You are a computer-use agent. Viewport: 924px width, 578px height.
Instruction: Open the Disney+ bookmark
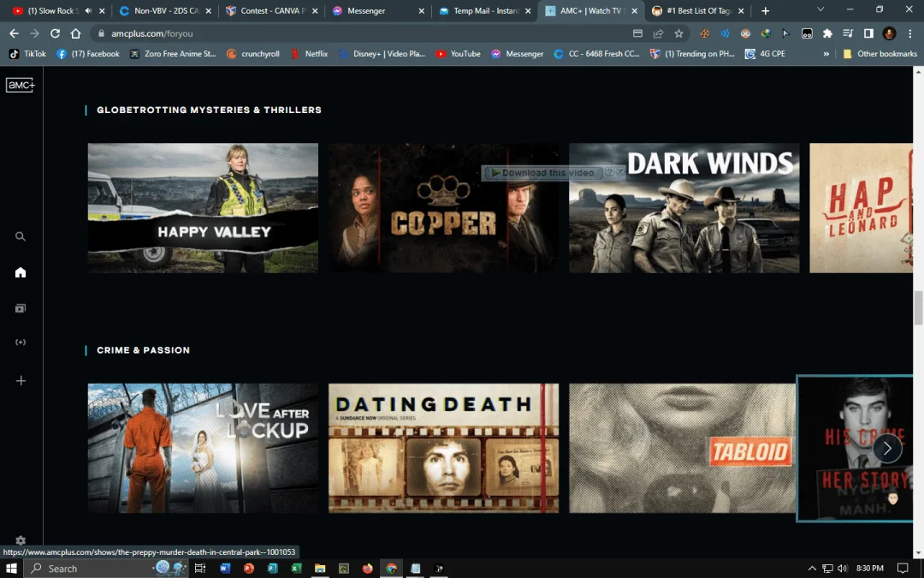pyautogui.click(x=382, y=54)
